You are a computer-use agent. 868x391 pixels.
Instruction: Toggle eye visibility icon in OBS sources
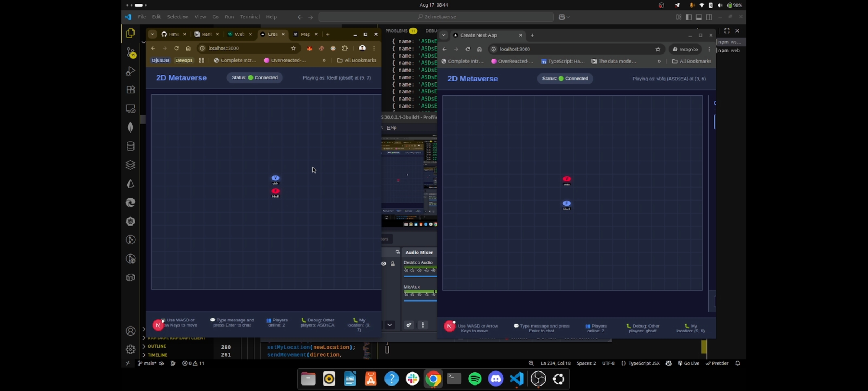[383, 264]
